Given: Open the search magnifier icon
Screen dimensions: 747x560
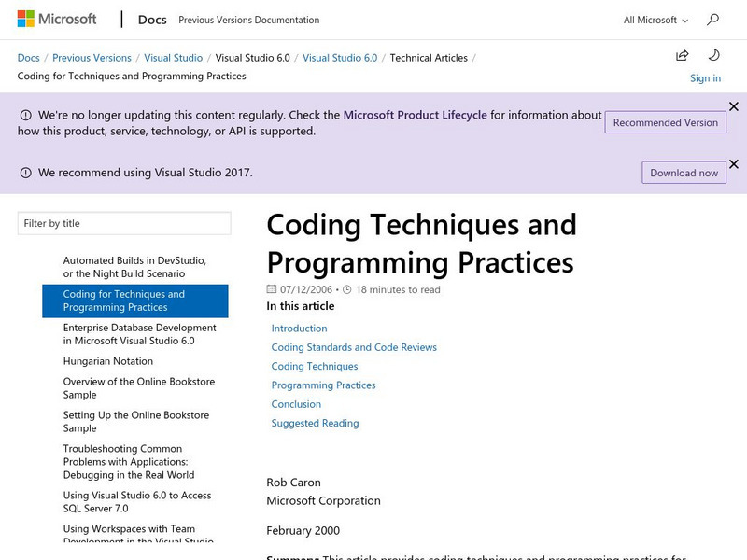Looking at the screenshot, I should [x=712, y=20].
